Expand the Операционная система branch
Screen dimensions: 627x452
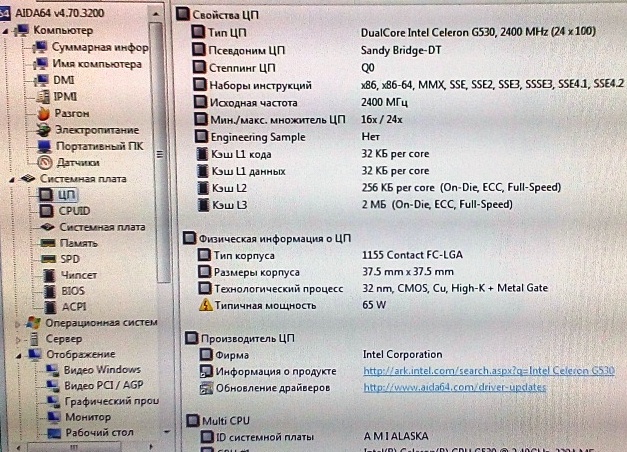(x=18, y=324)
